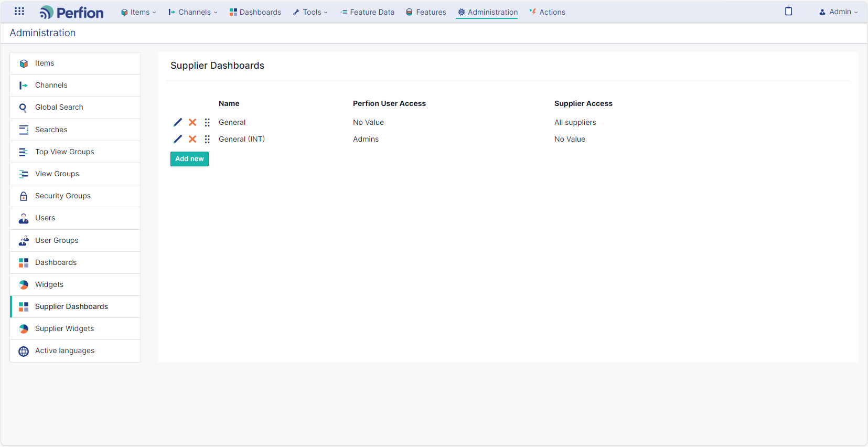Screen dimensions: 868x447
Task: Open Supplier Widgets in the sidebar
Action: pos(75,328)
